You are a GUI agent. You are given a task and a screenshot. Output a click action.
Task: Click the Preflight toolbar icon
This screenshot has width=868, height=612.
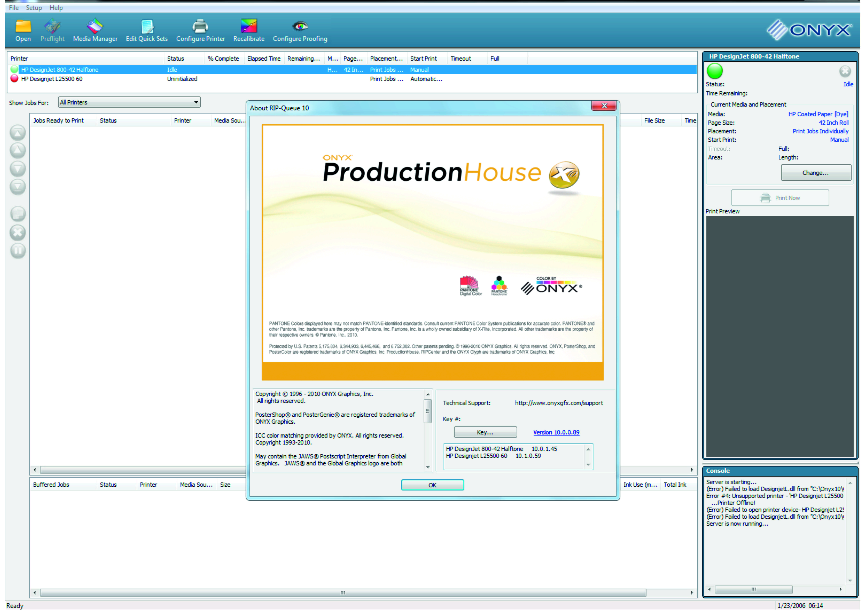(x=52, y=26)
